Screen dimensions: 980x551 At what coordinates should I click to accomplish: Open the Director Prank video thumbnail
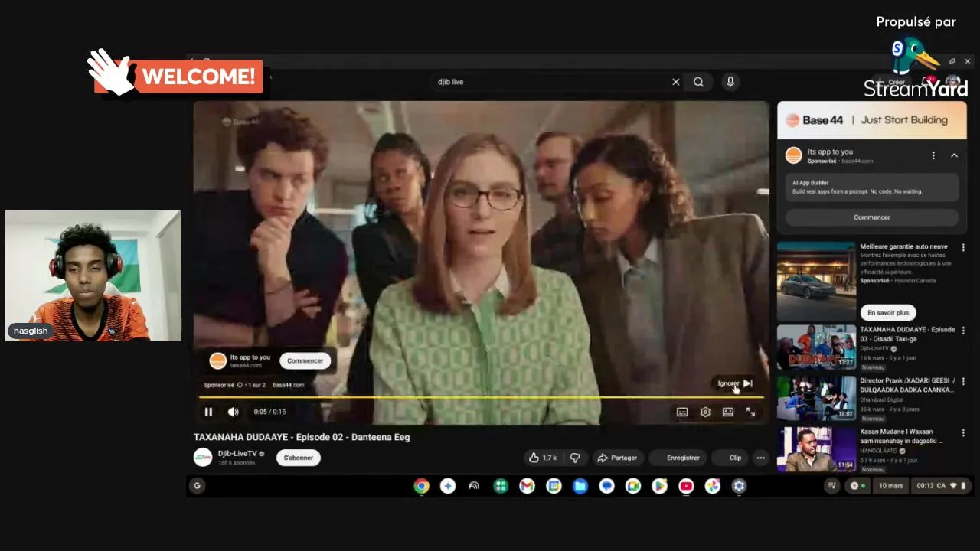pos(816,397)
